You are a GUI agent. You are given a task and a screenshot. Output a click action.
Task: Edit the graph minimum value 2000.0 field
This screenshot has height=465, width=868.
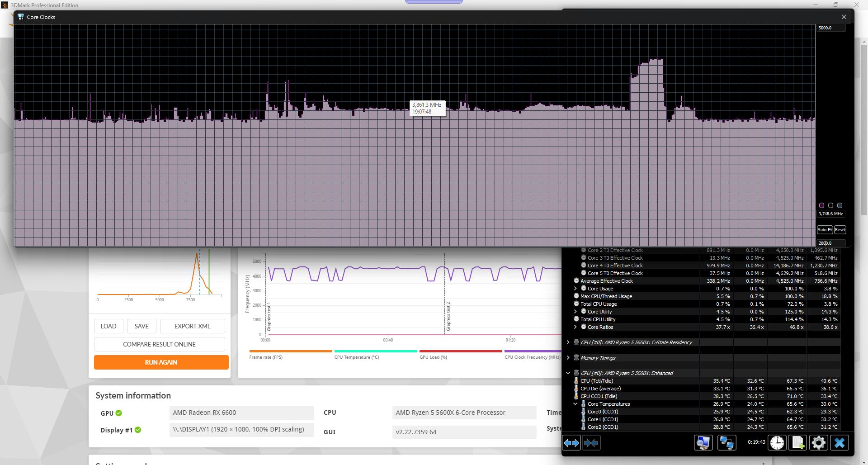(831, 243)
